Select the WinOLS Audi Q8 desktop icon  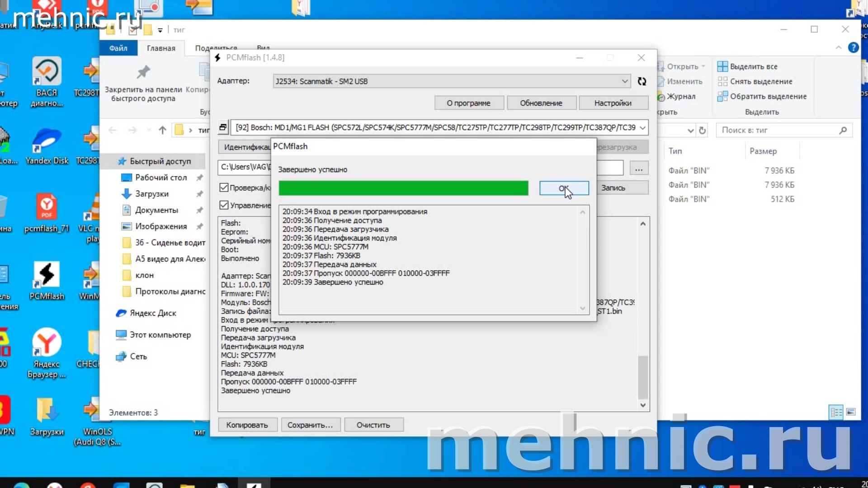coord(97,421)
